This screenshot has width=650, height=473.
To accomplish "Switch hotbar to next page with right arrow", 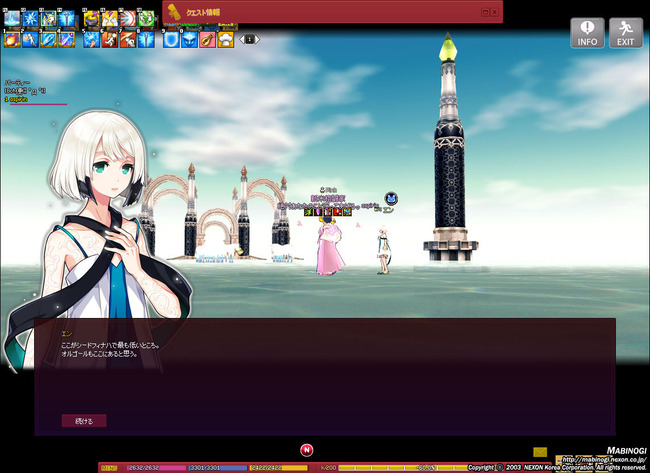I will (257, 39).
